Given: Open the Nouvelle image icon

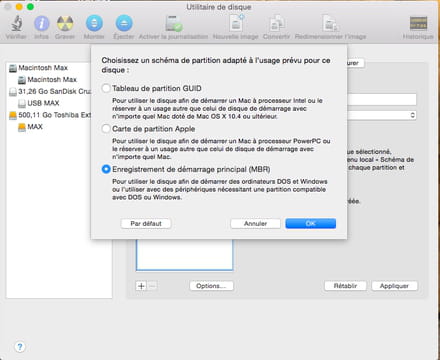Looking at the screenshot, I should [x=236, y=23].
